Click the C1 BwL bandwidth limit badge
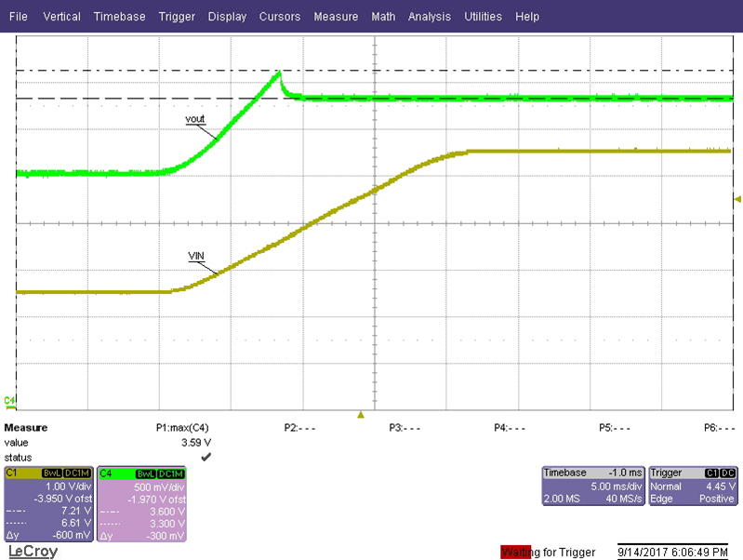 pos(52,473)
